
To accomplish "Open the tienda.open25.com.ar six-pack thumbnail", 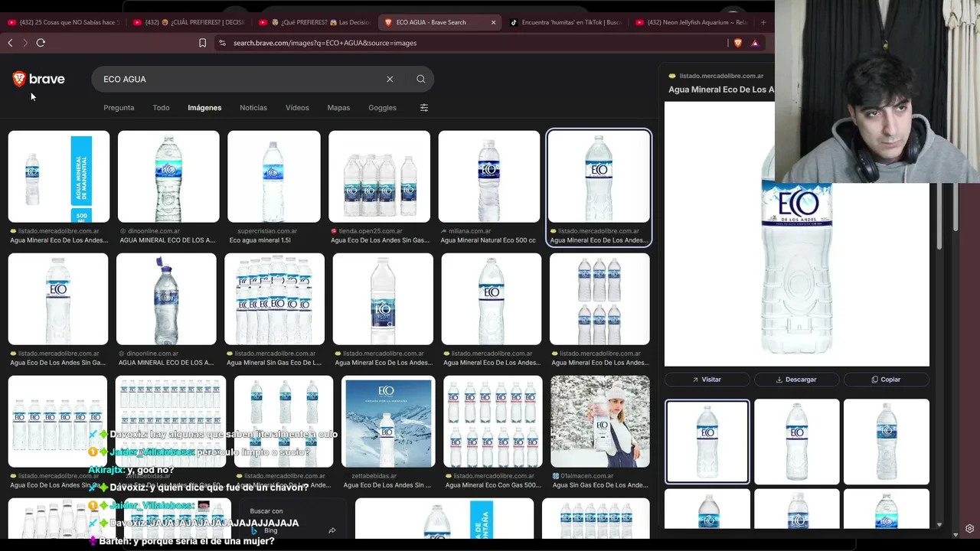I will point(379,177).
